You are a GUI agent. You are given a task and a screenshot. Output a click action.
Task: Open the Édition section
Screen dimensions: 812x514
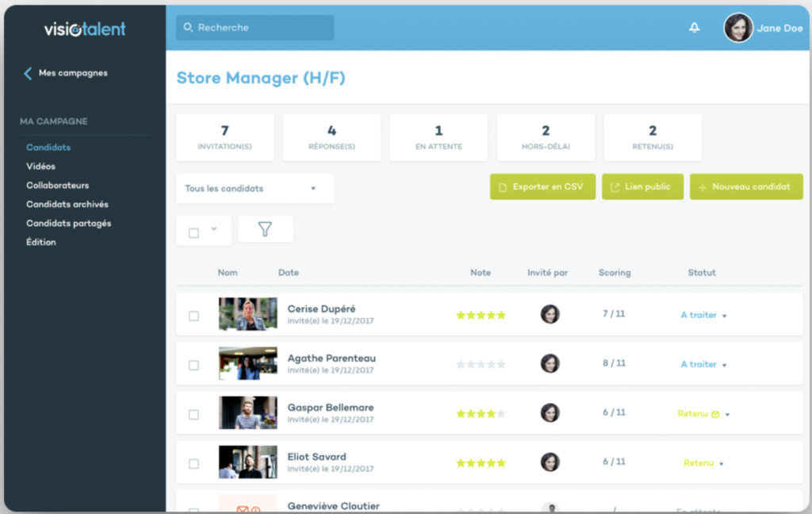click(x=41, y=242)
